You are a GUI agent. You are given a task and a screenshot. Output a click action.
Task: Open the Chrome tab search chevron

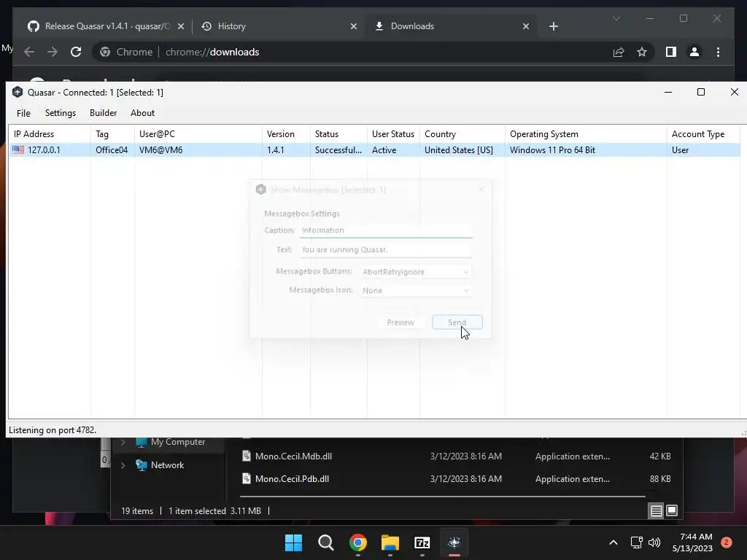point(616,18)
